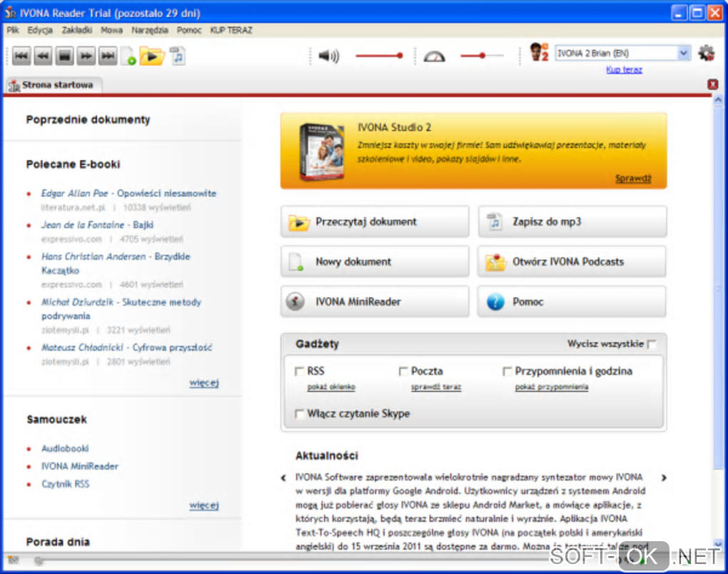This screenshot has width=728, height=574.
Task: Click sprawdź teraz link under Poczta
Action: (436, 387)
